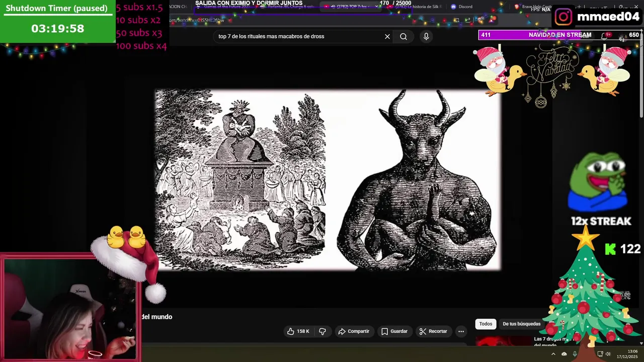Image resolution: width=644 pixels, height=362 pixels.
Task: Click the streamer webcam overlay
Action: point(70,309)
